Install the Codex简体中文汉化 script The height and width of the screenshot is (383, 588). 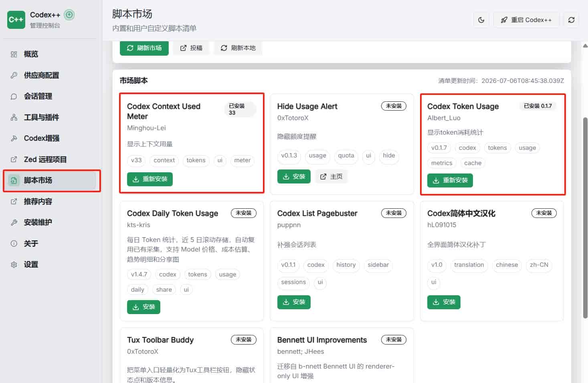pyautogui.click(x=444, y=302)
